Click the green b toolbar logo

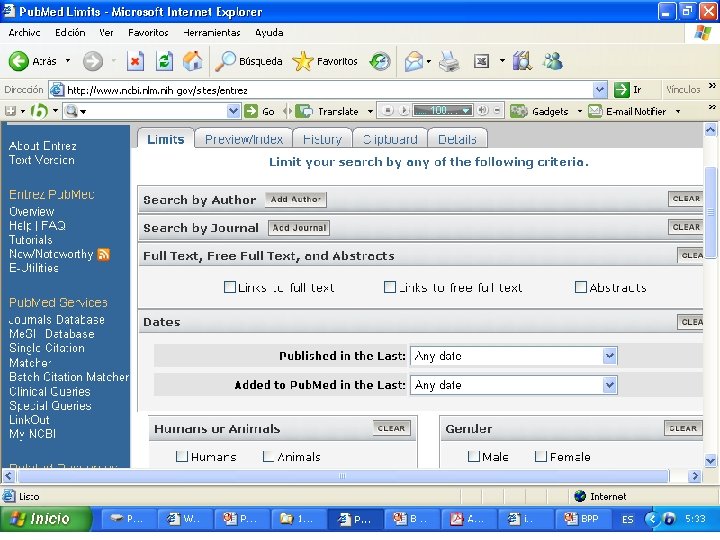(39, 111)
